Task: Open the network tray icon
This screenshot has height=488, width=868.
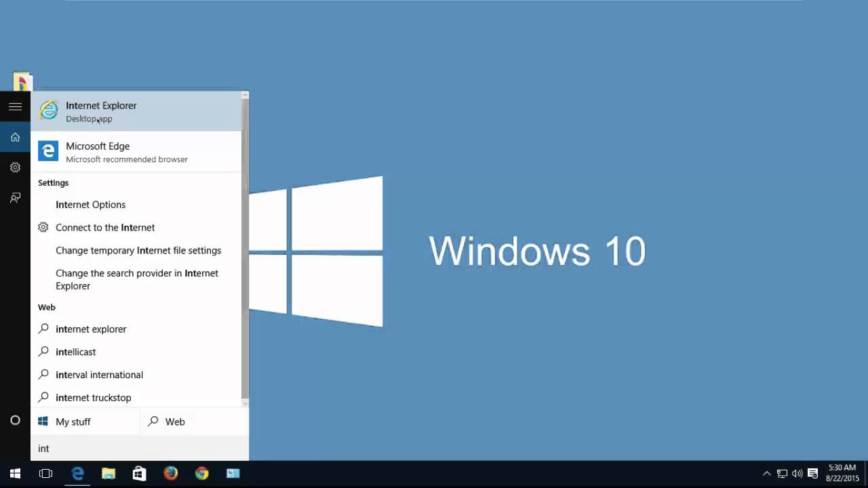Action: [782, 474]
